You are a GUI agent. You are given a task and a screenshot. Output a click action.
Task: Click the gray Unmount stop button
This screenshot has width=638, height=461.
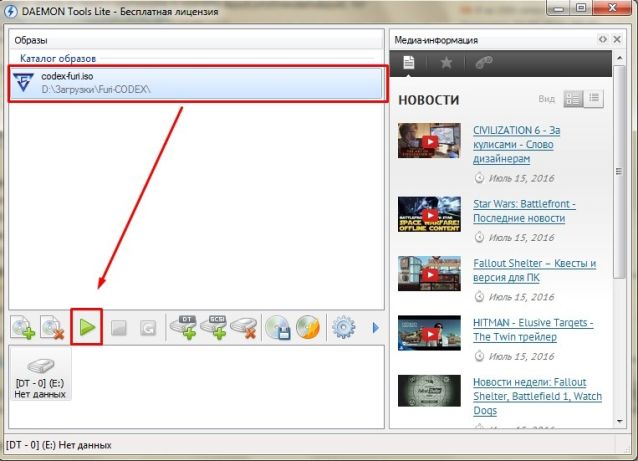point(118,328)
